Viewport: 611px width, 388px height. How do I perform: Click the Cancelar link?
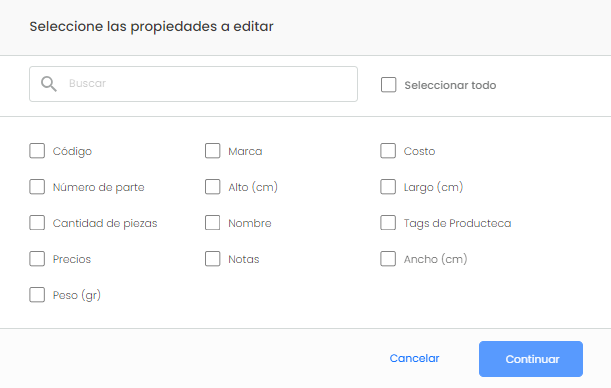click(414, 358)
